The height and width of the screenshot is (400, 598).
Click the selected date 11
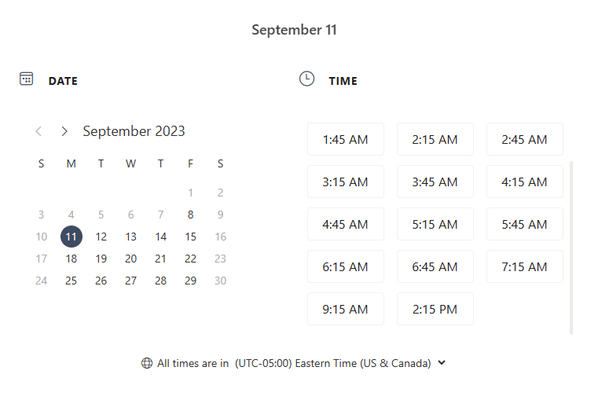click(71, 237)
